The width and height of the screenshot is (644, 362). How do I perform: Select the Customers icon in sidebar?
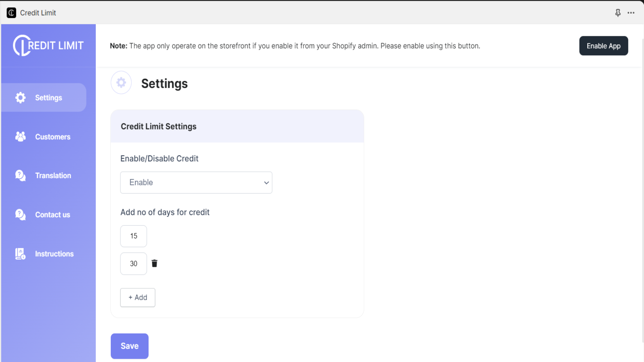point(20,137)
